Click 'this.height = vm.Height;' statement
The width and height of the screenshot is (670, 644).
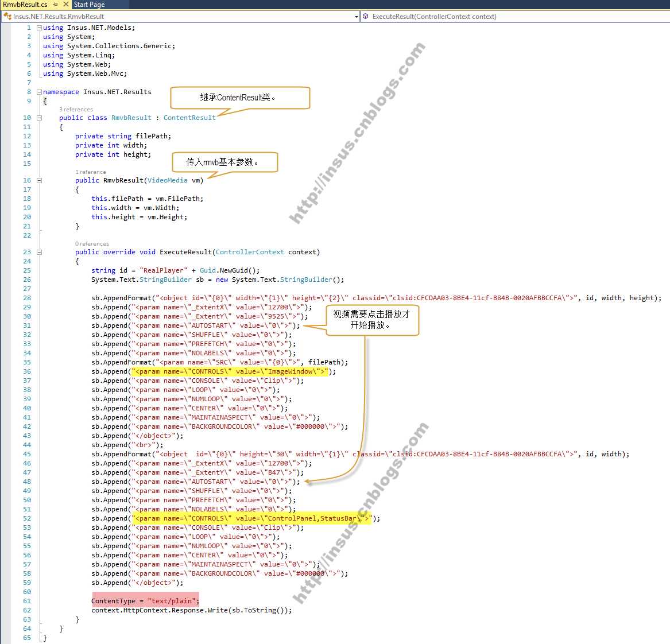pos(140,217)
